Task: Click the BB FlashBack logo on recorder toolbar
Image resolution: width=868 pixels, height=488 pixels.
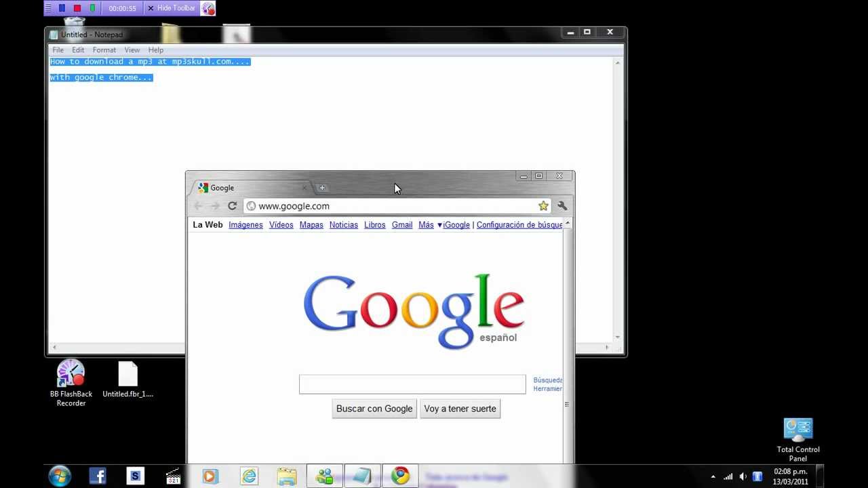Action: coord(208,9)
